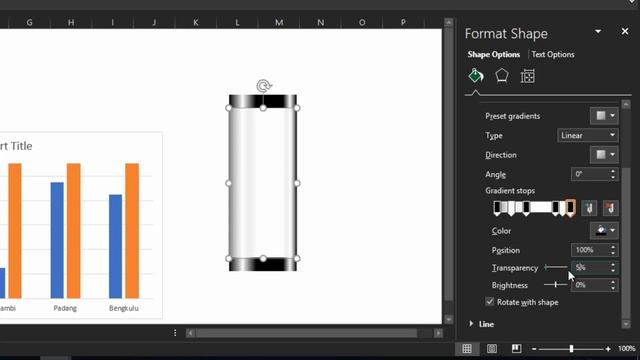Open the Fill & Line tab icon
Viewport: 640px width, 360px height.
coord(476,76)
